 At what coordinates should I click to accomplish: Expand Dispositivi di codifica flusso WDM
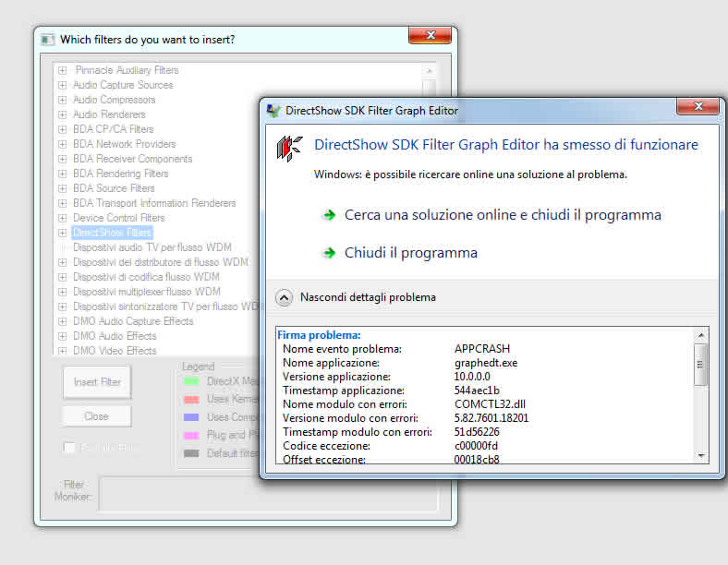point(63,277)
